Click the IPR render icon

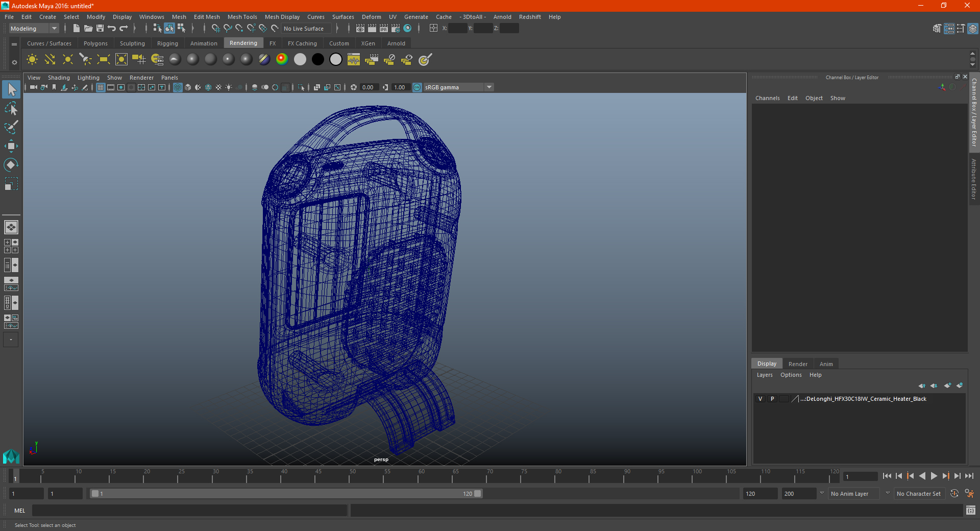pyautogui.click(x=384, y=29)
